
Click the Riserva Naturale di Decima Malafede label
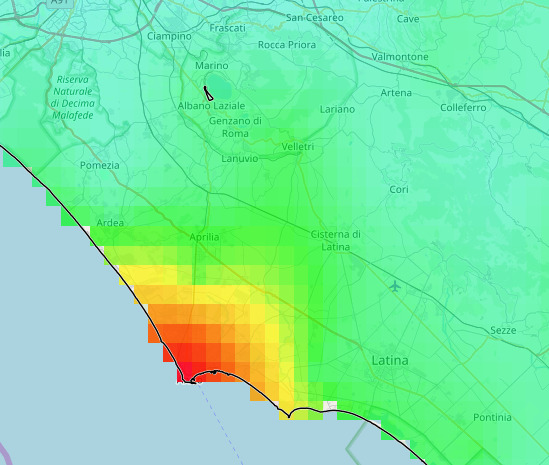(73, 97)
